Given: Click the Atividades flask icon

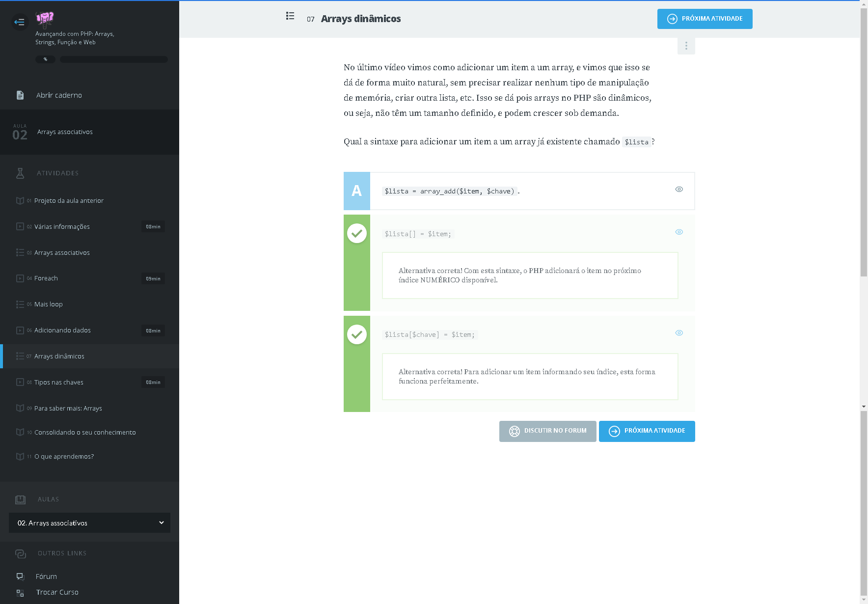Looking at the screenshot, I should pyautogui.click(x=20, y=173).
